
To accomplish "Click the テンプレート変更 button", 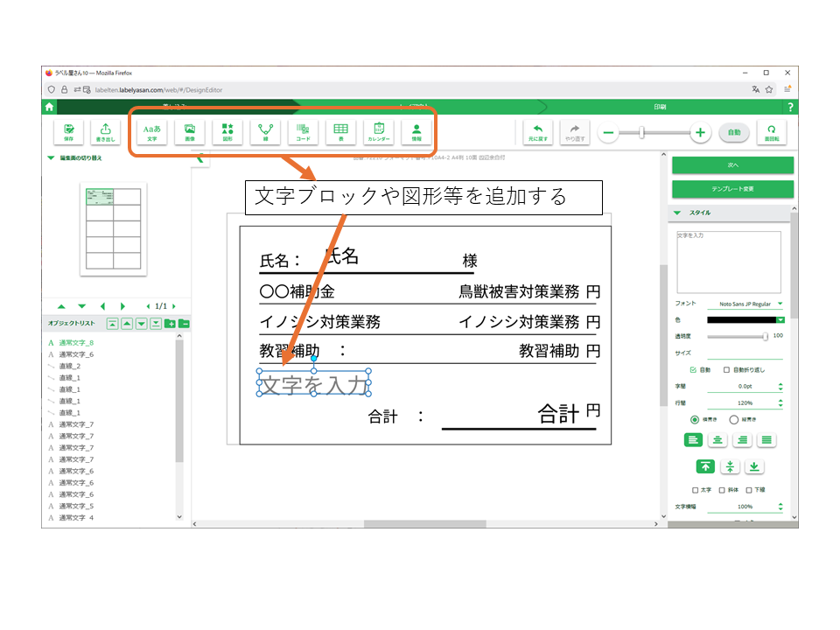I will point(732,189).
